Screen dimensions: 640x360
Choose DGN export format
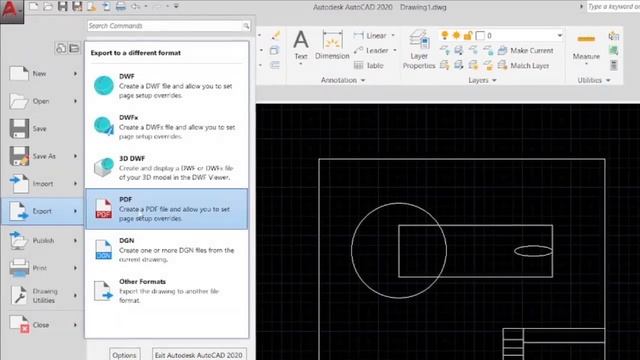[167, 250]
